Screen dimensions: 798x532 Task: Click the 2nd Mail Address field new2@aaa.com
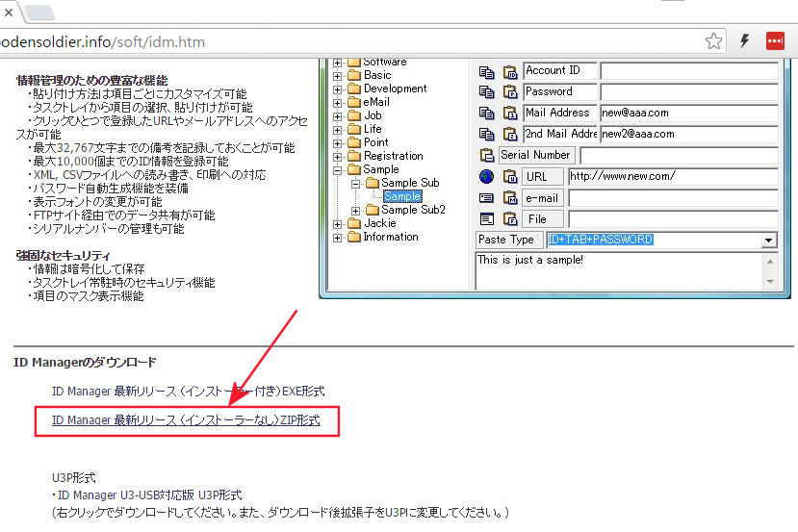[689, 134]
